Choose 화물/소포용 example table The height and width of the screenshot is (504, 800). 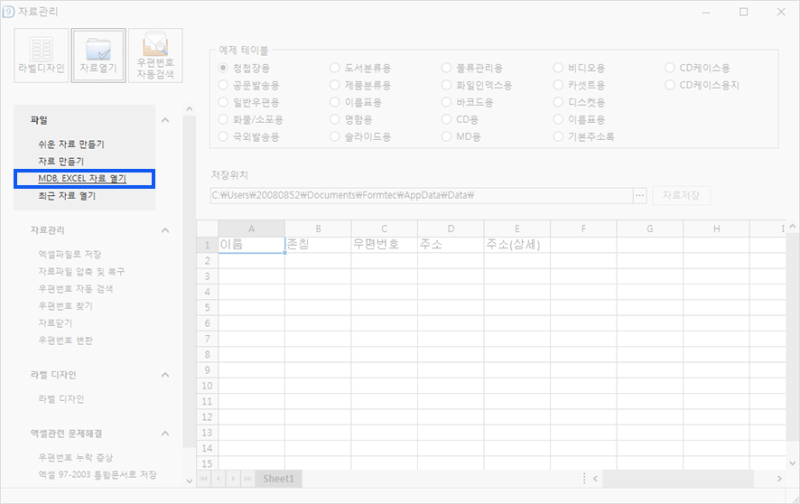coord(223,119)
